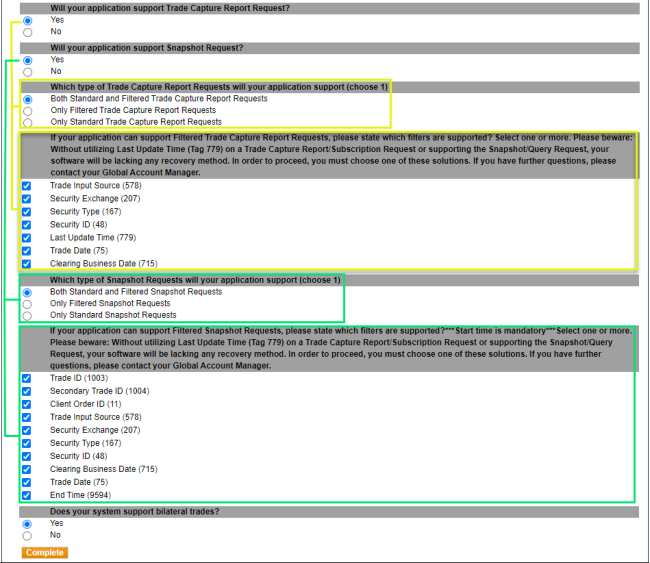Choose Only Standard Trade Capture Report Requests
The width and height of the screenshot is (650, 563).
click(x=27, y=122)
